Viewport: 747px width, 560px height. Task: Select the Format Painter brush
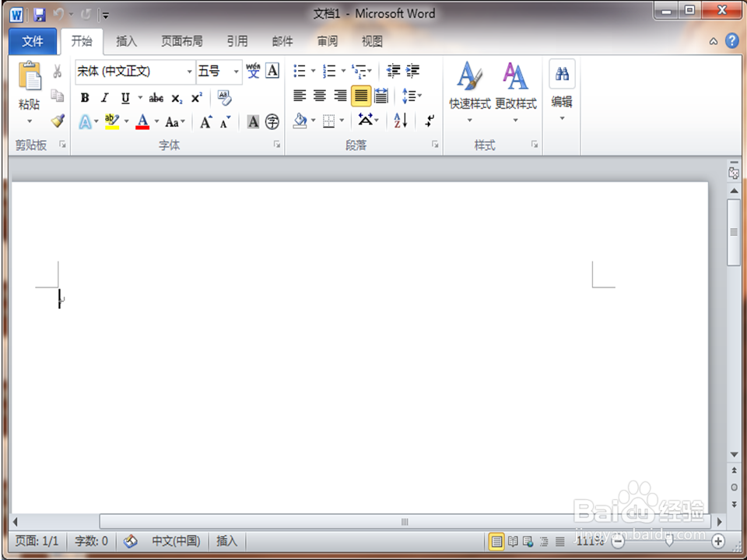pyautogui.click(x=58, y=120)
